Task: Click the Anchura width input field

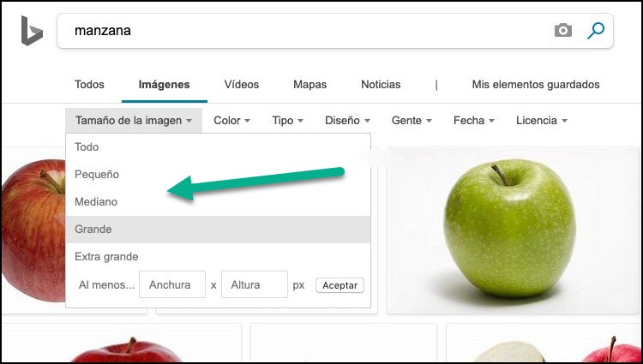Action: tap(172, 284)
